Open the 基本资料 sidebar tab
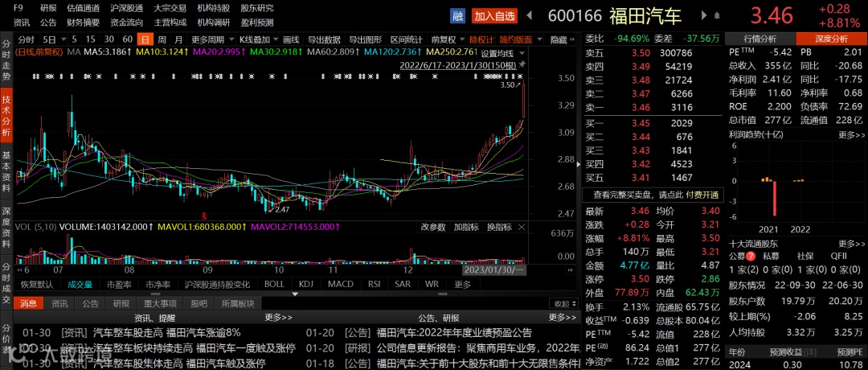This screenshot has height=370, width=868. click(x=6, y=172)
